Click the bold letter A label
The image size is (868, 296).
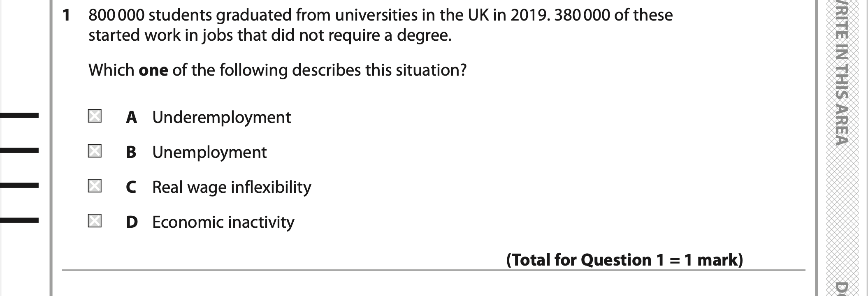coord(131,118)
